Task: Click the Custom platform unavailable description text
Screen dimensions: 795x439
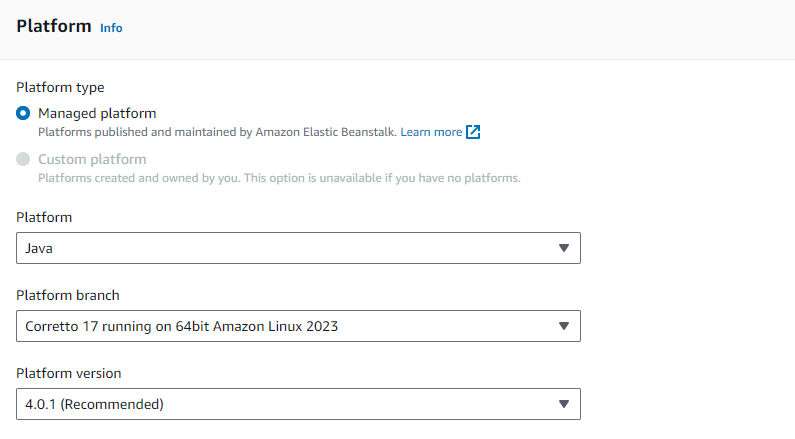Action: pos(279,178)
